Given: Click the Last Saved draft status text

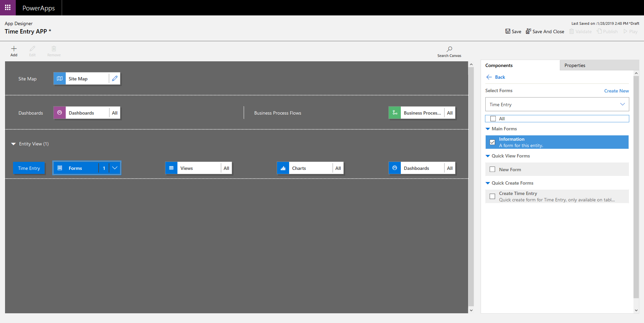Looking at the screenshot, I should 605,23.
